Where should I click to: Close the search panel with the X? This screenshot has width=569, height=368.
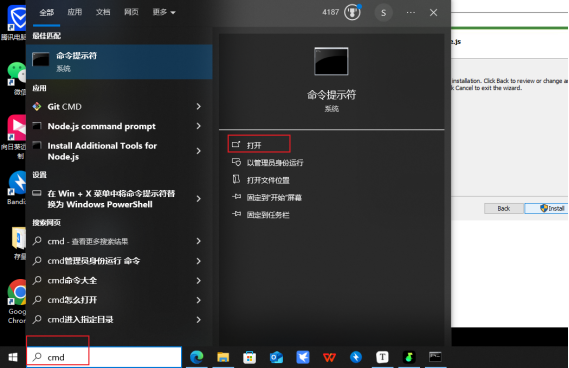(x=433, y=13)
